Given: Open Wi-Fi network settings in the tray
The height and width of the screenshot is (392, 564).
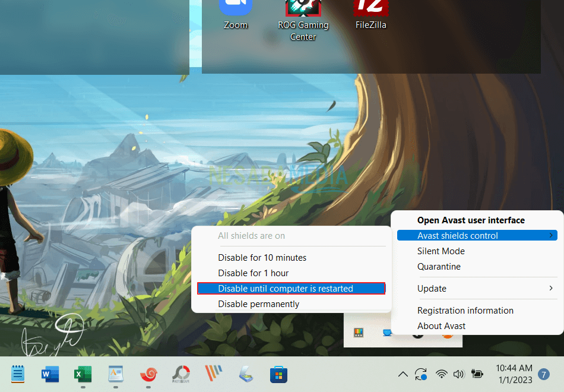Looking at the screenshot, I should pos(441,374).
